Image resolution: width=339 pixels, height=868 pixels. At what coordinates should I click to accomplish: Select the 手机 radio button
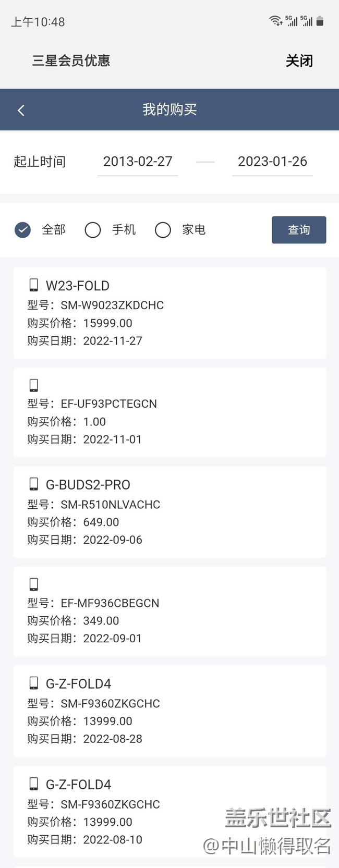click(93, 230)
